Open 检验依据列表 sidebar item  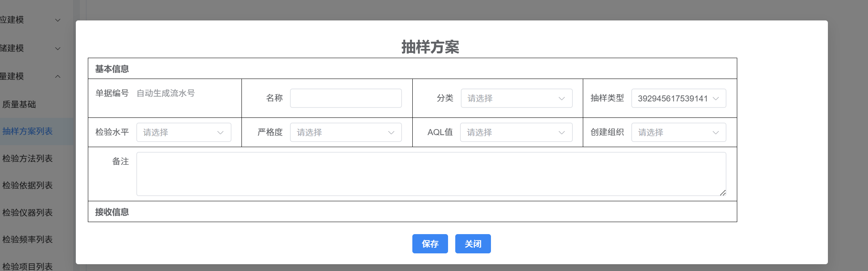pos(27,186)
